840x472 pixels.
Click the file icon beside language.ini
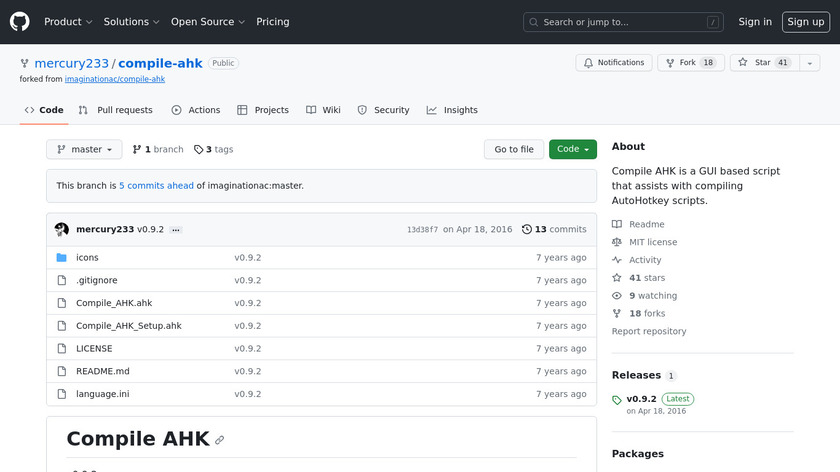(62, 394)
